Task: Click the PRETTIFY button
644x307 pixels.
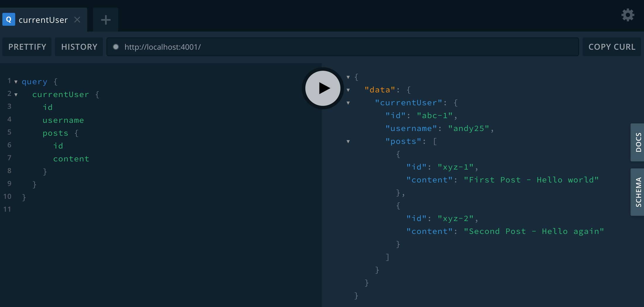Action: coord(27,47)
